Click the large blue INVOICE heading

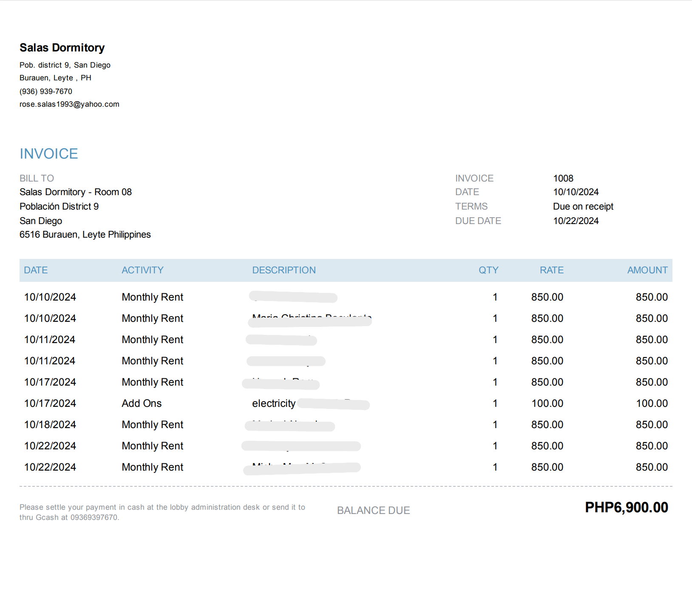(x=49, y=153)
